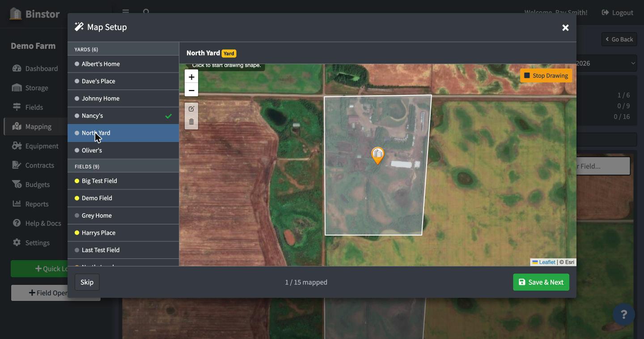Click Go Back button
Screen dimensions: 644x339
pyautogui.click(x=619, y=39)
